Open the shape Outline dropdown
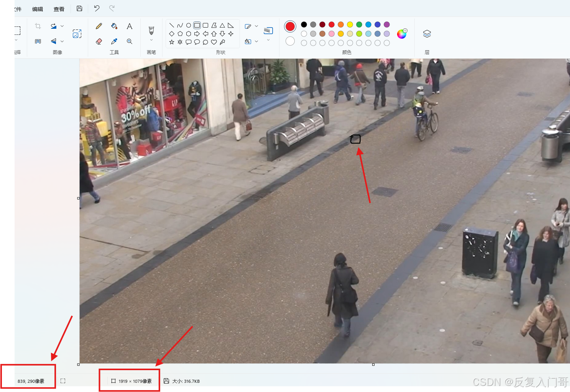This screenshot has width=570, height=392. coord(256,26)
